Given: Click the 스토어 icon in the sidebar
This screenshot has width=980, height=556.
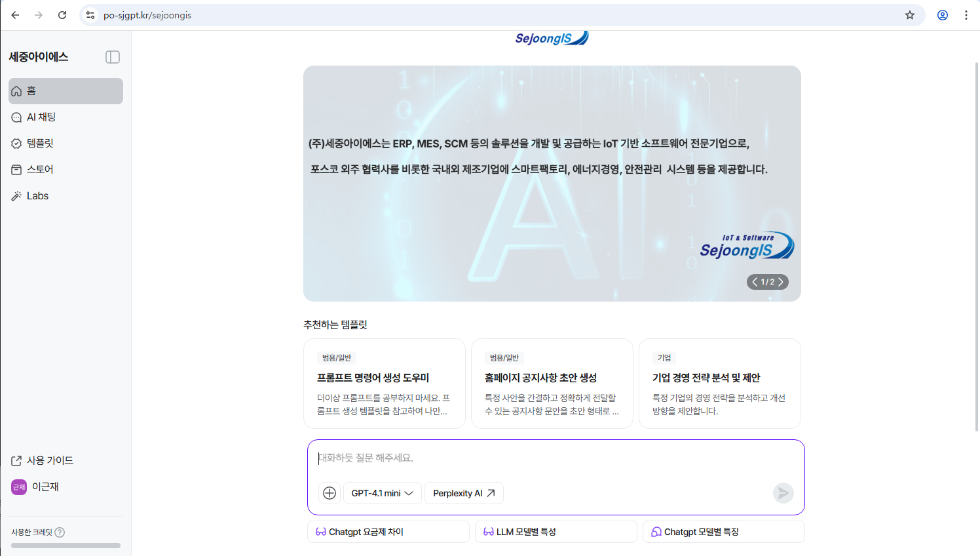Looking at the screenshot, I should (16, 170).
